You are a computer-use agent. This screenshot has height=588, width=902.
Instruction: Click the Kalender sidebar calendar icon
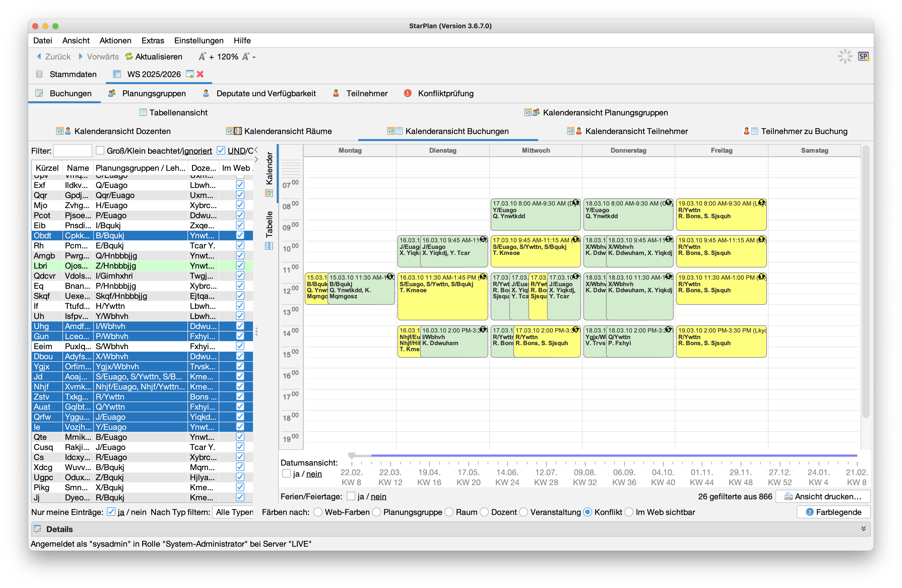coord(269,193)
